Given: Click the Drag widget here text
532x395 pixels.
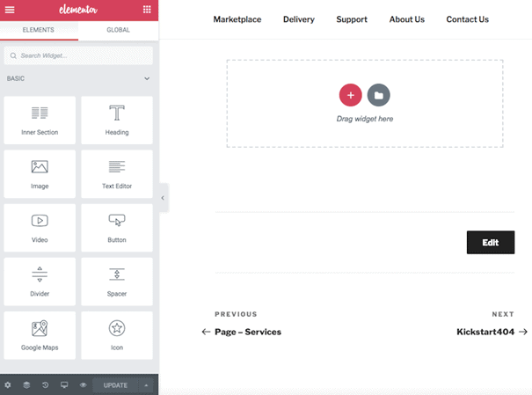Looking at the screenshot, I should pyautogui.click(x=365, y=119).
